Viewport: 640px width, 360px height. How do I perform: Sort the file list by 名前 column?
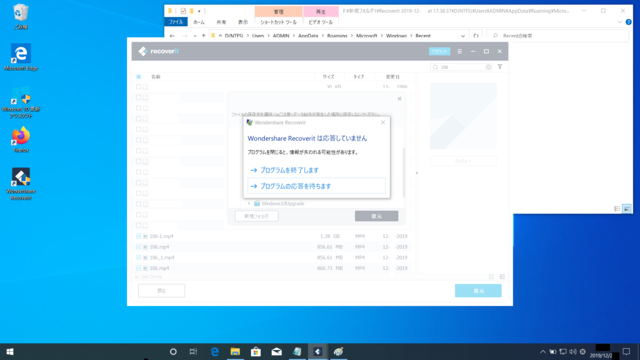point(156,77)
